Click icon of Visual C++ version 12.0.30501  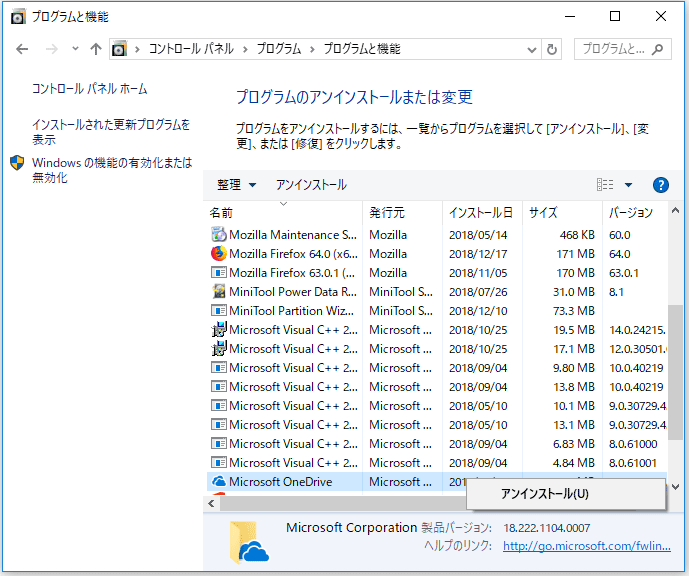coord(218,348)
